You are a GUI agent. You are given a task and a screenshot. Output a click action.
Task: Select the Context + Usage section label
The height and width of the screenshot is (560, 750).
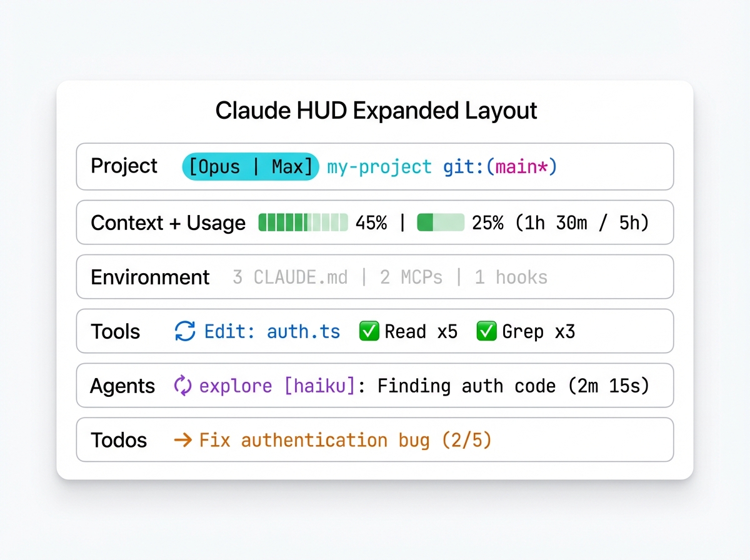[167, 222]
